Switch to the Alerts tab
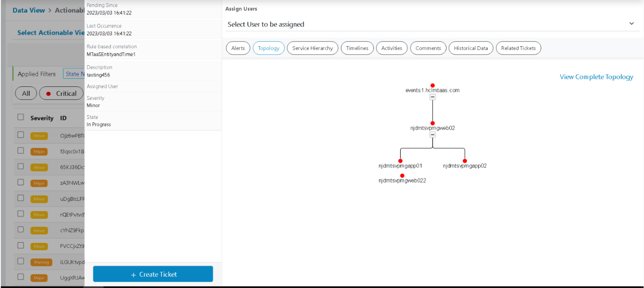Screen dimensions: 644x288 238,48
